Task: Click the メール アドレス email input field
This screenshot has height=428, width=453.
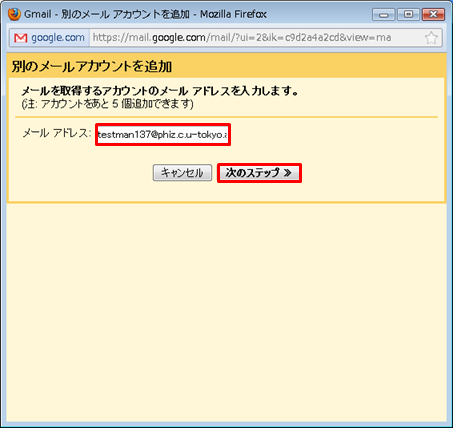Action: pyautogui.click(x=163, y=135)
